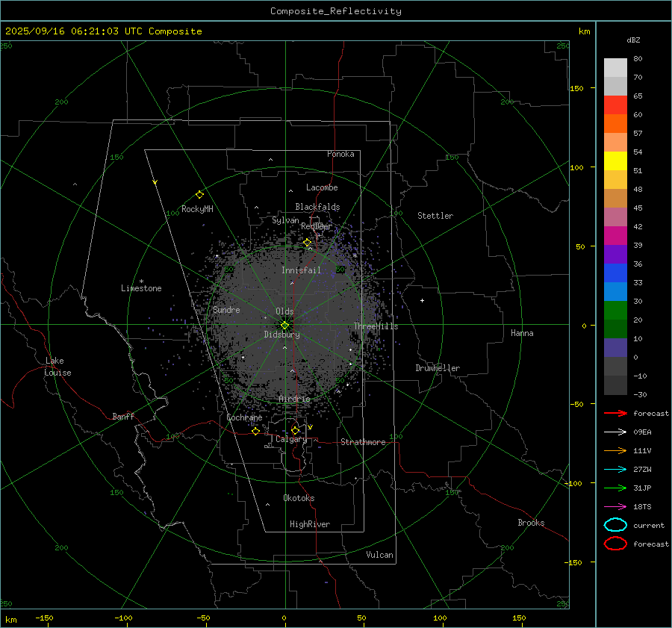Click the Strathmore label
672x628 pixels.
pos(363,442)
